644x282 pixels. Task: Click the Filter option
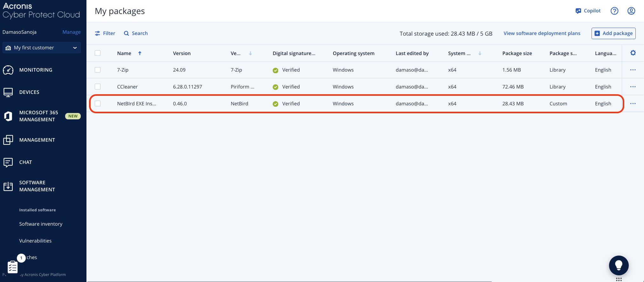click(105, 33)
